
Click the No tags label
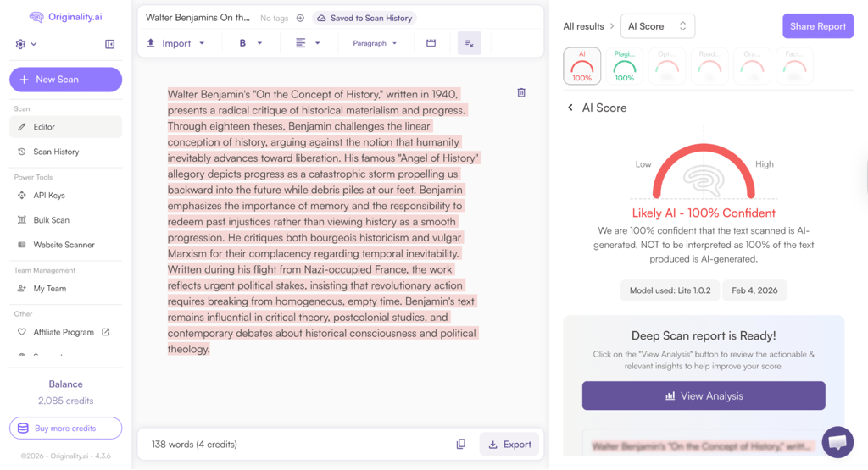point(274,19)
